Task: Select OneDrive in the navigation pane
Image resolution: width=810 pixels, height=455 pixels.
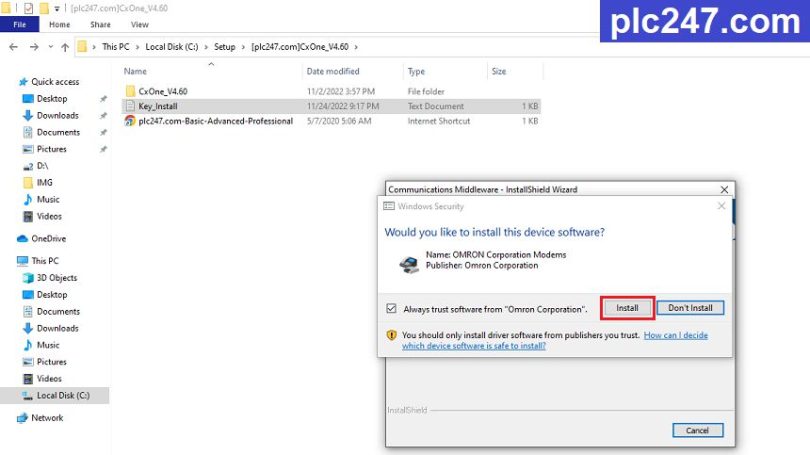Action: coord(49,239)
